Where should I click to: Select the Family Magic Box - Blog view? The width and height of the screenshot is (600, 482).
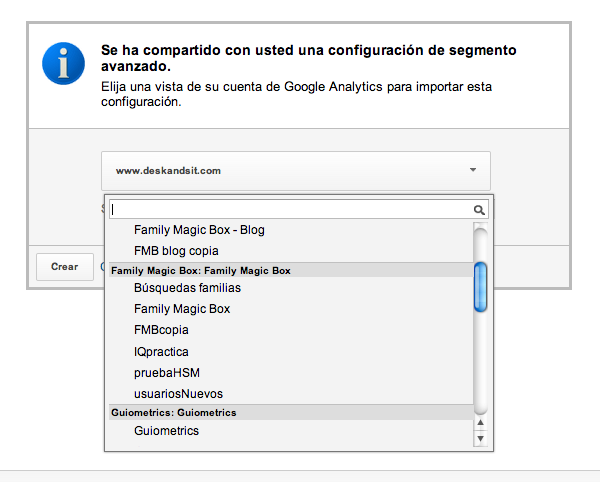pyautogui.click(x=199, y=230)
